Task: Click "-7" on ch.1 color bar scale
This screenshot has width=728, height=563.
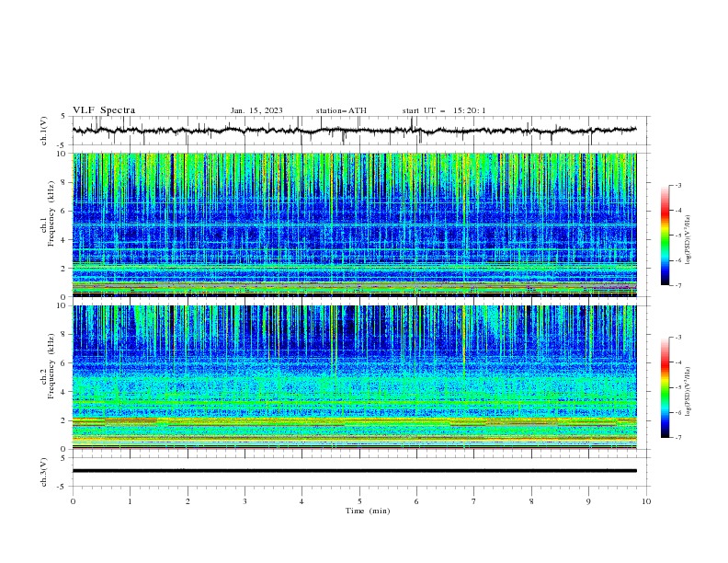Action: click(677, 286)
